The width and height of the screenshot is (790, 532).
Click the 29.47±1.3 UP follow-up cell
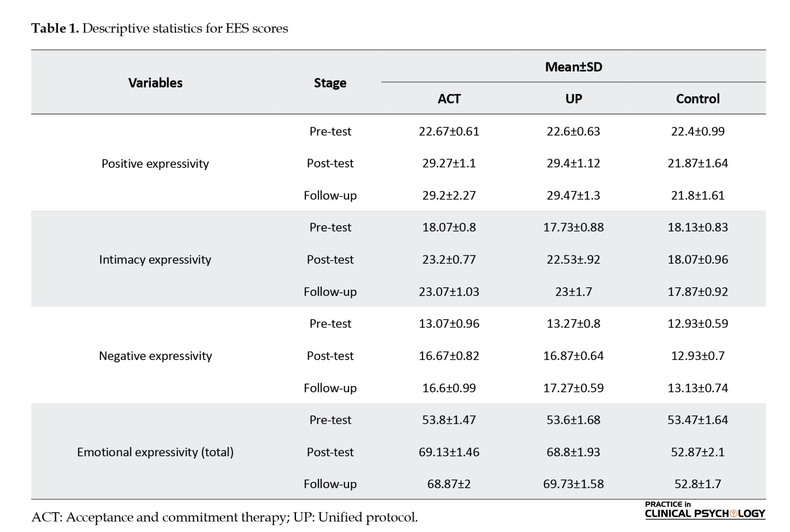[x=573, y=195]
